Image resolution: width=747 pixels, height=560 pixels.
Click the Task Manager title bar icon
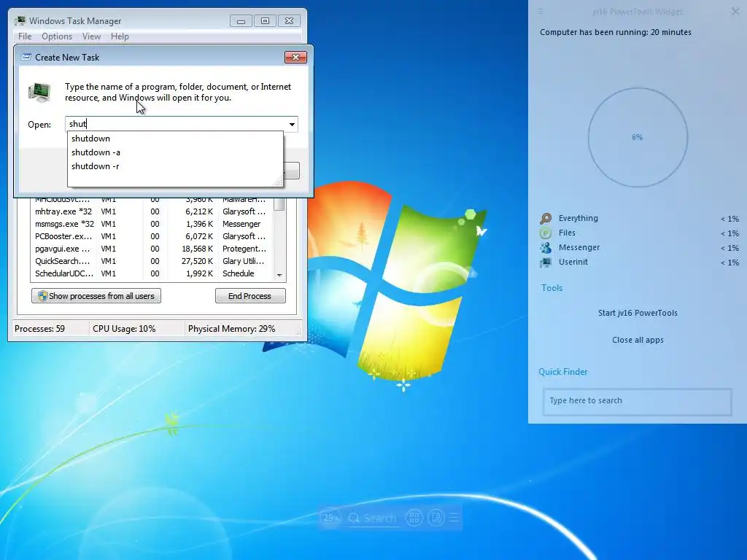(x=20, y=21)
